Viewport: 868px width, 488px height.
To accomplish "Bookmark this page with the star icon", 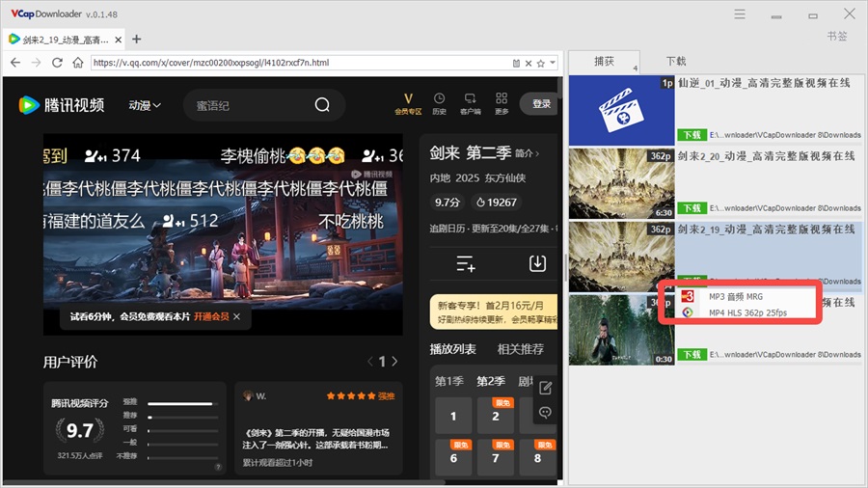I will coord(541,63).
